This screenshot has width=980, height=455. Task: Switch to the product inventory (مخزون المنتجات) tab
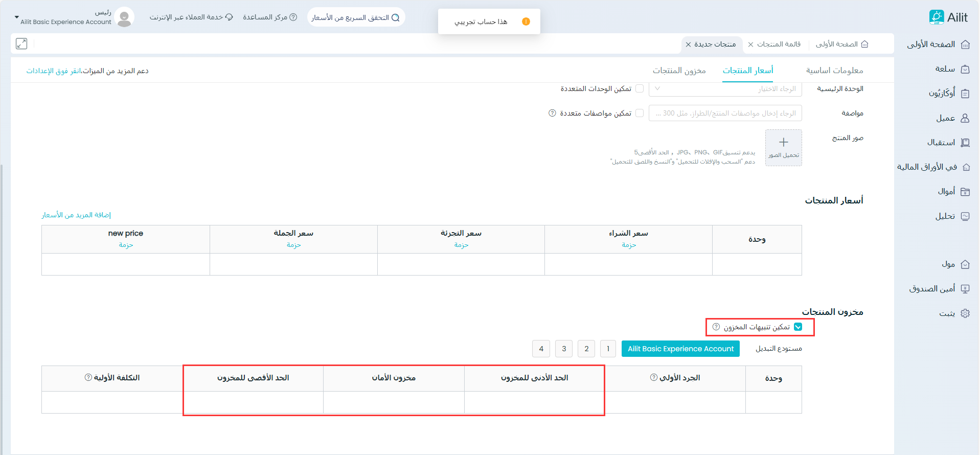(679, 71)
